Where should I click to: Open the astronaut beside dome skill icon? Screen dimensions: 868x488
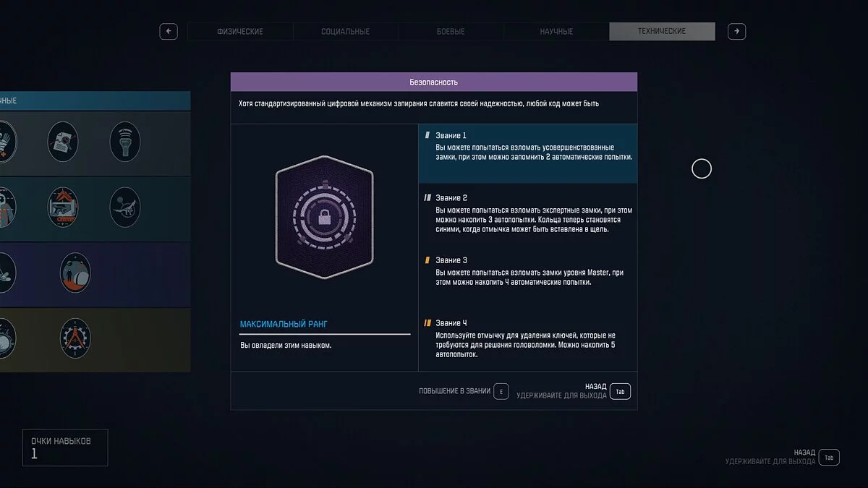coord(75,273)
